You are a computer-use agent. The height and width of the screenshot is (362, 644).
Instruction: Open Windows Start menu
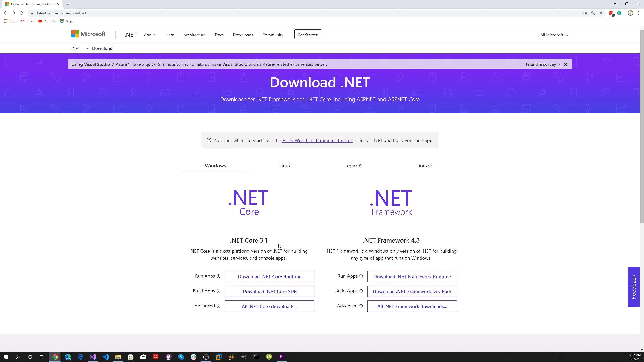tap(6, 357)
